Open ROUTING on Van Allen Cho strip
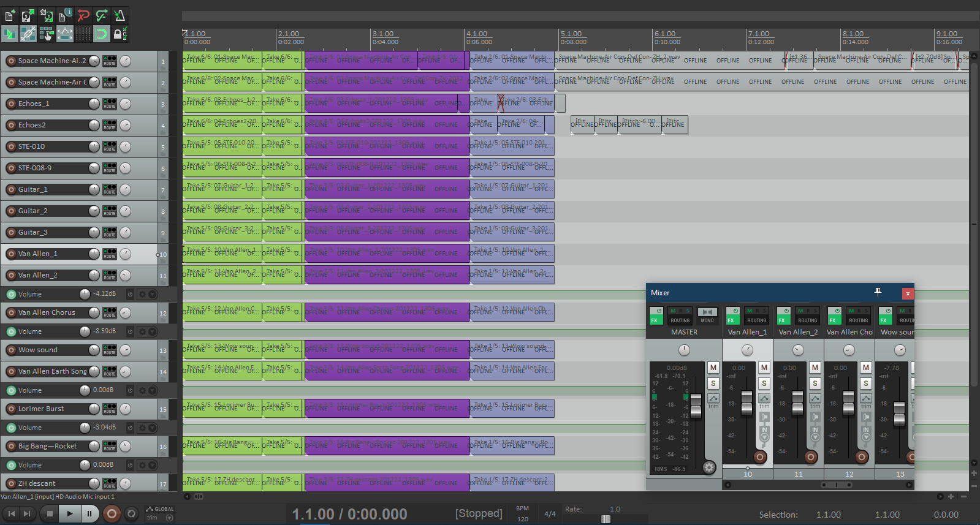 [x=858, y=316]
